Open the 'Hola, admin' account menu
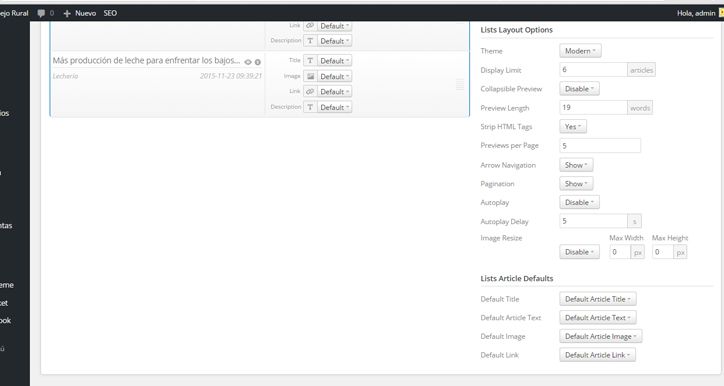724x386 pixels. (x=699, y=13)
